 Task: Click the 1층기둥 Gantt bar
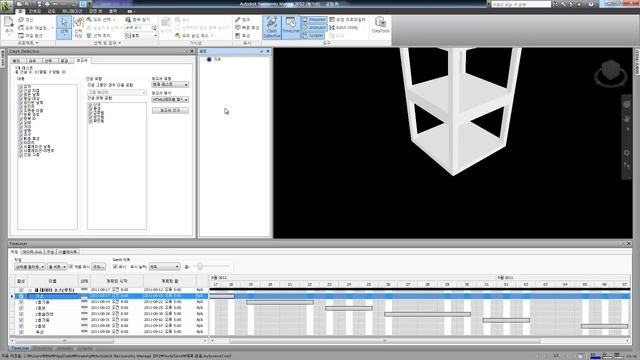pos(280,302)
